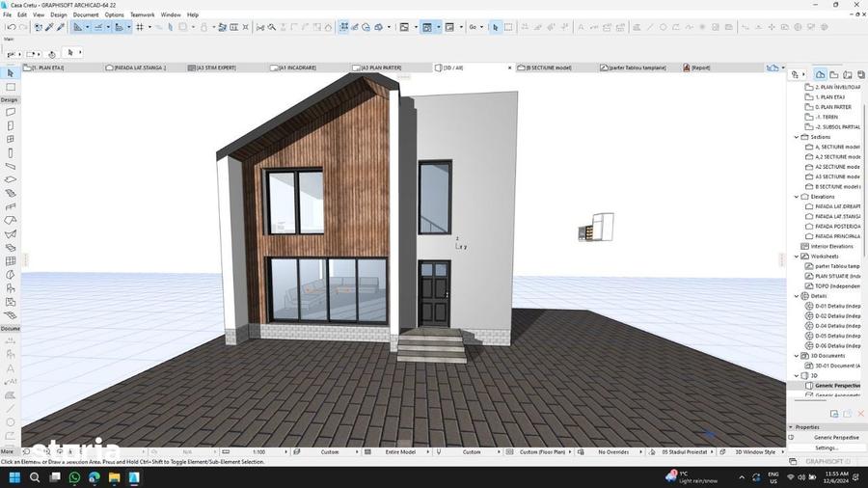868x488 pixels.
Task: Toggle the grid snap icon in toolbar
Action: click(140, 27)
